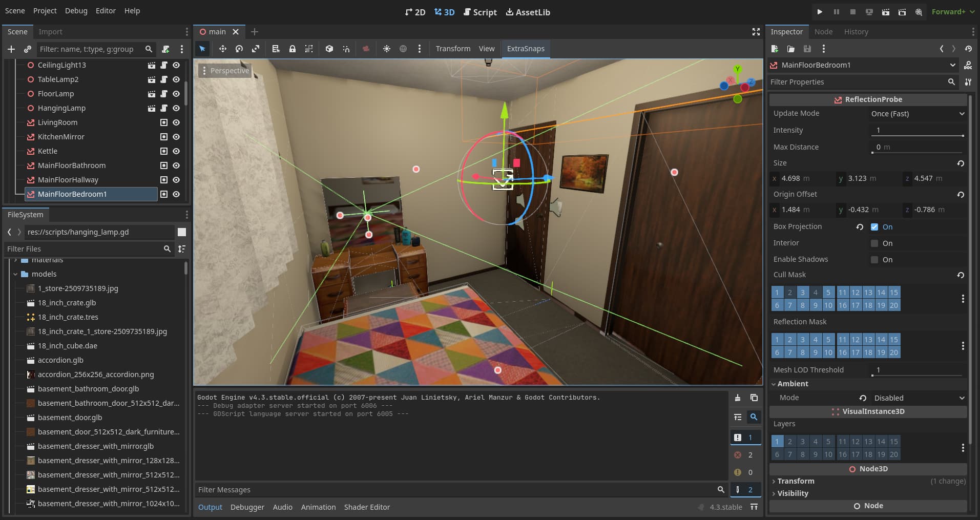This screenshot has height=520, width=980.
Task: Hide the TableLamp2 node with its eye toggle
Action: [176, 79]
